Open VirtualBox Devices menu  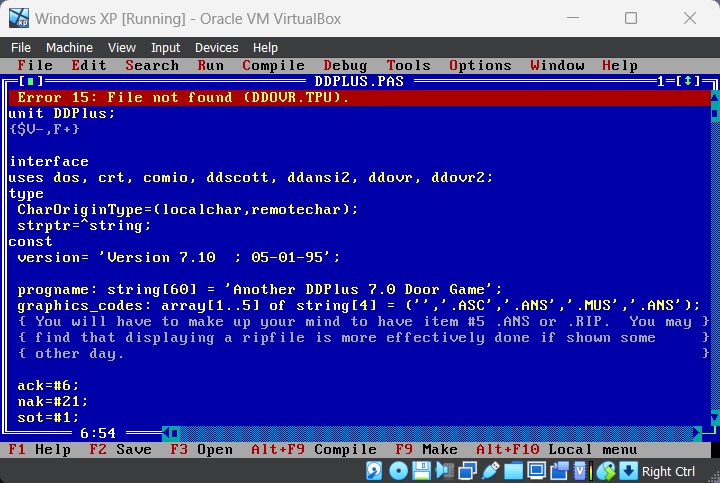click(216, 48)
